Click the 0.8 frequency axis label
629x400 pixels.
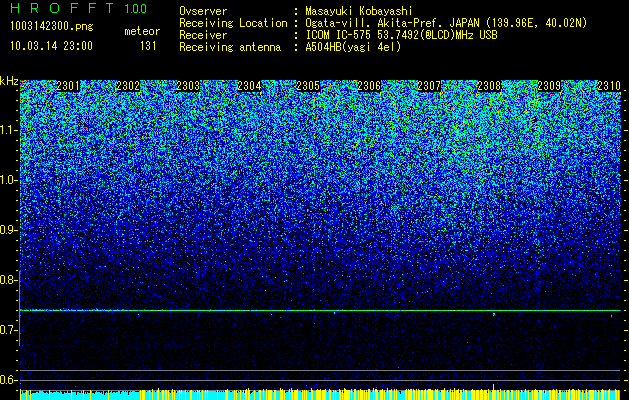[x=9, y=280]
